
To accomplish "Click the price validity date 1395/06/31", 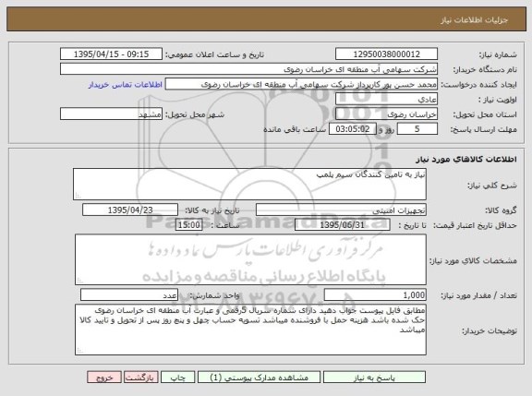I will (343, 225).
